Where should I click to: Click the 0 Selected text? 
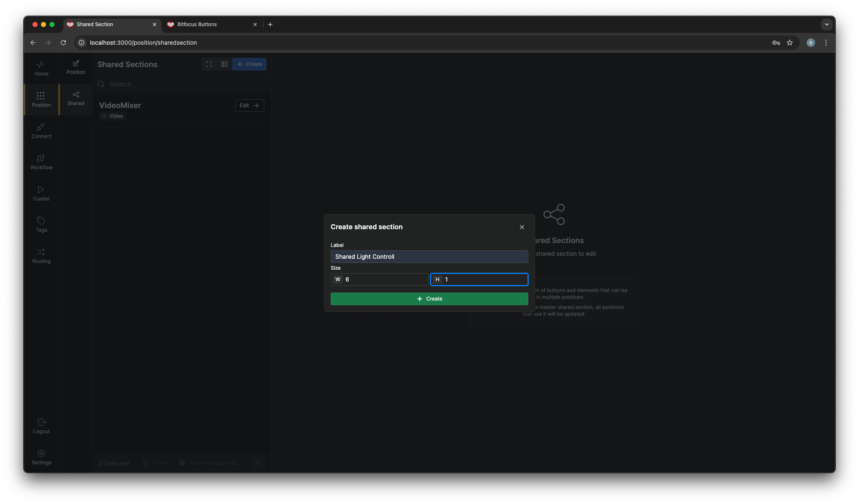tap(114, 463)
